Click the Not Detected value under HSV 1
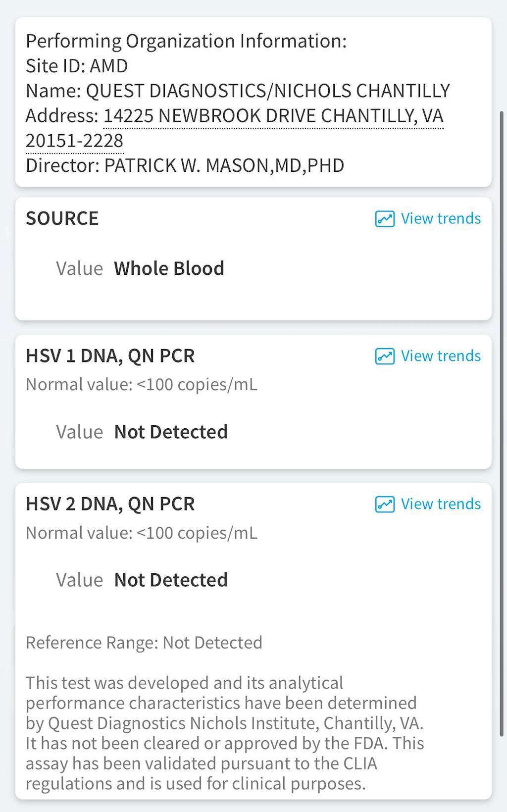The height and width of the screenshot is (812, 507). tap(171, 432)
